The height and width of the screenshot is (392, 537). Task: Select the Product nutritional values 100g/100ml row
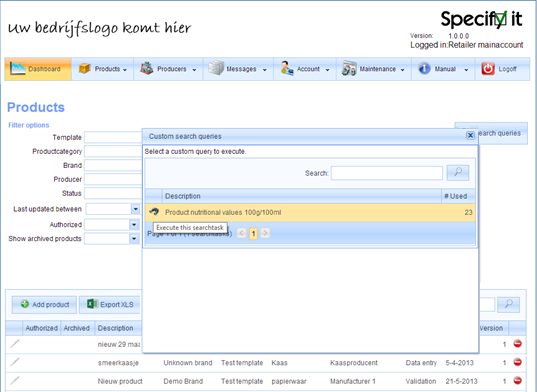point(310,212)
